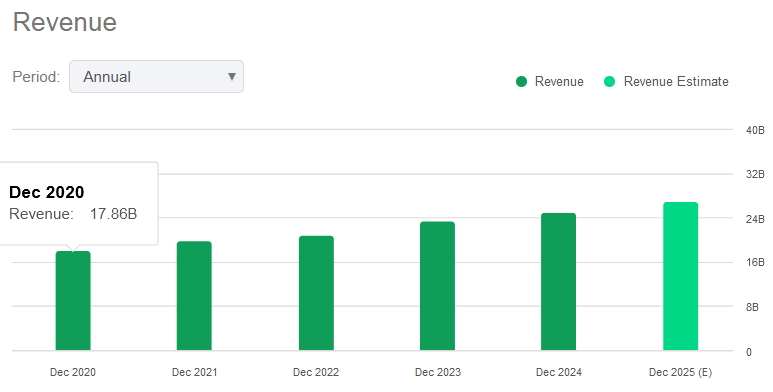
Task: Select the Dec 2020 revenue bar
Action: coord(73,301)
